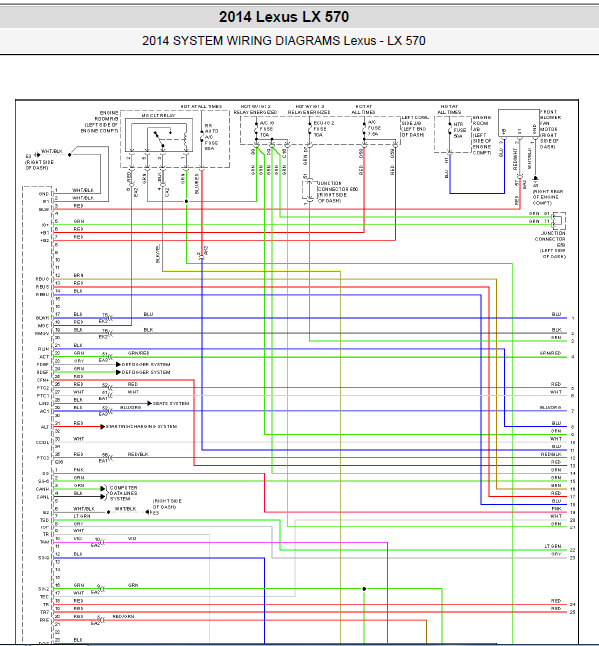The width and height of the screenshot is (599, 646).
Task: Click the arrowhead before SEATS SYSTEM
Action: (150, 403)
